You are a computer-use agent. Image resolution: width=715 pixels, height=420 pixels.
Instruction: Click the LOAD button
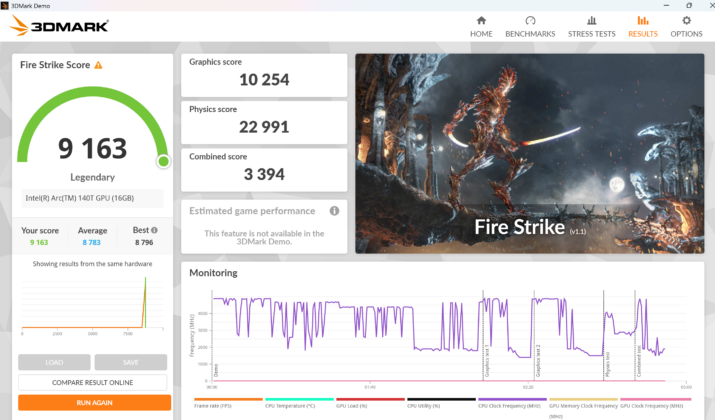54,363
